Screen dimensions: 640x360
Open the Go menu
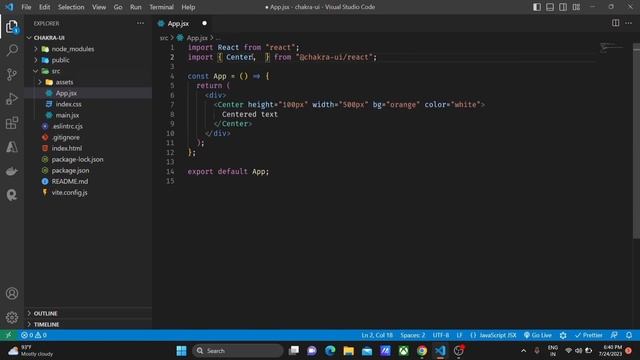coord(118,7)
